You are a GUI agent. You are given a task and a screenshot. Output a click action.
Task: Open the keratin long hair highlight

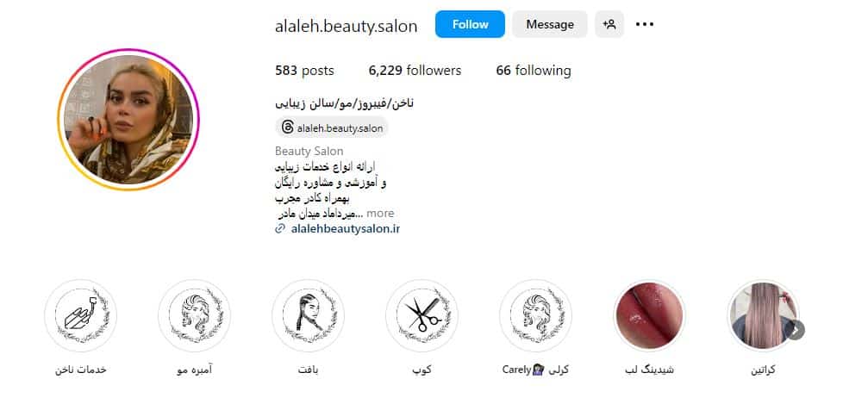pyautogui.click(x=763, y=315)
